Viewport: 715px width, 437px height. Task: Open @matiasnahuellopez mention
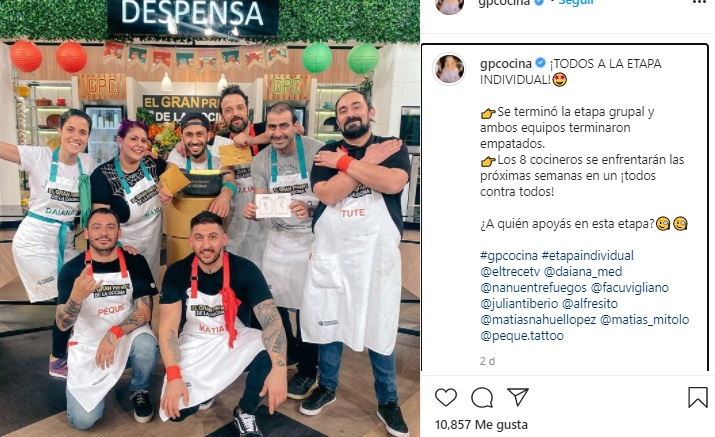(538, 320)
